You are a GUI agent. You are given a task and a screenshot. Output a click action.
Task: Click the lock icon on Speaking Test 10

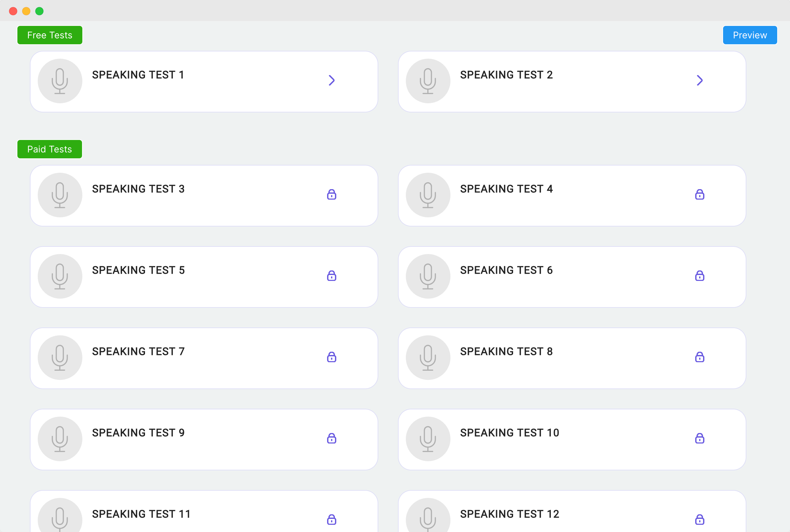tap(699, 438)
